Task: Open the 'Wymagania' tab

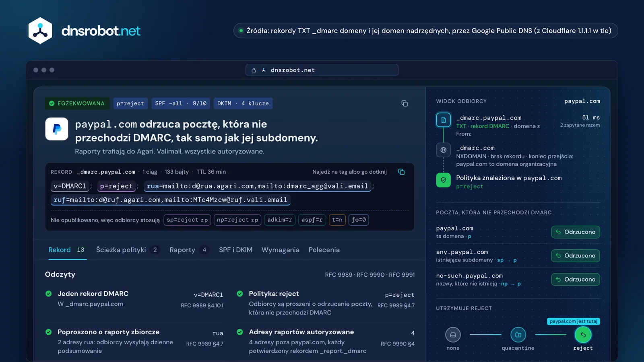Action: pyautogui.click(x=281, y=250)
